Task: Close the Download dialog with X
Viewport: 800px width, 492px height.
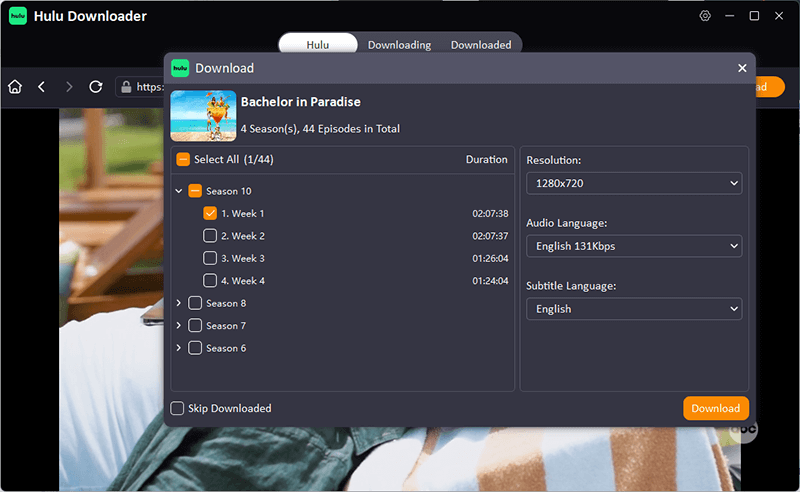Action: pyautogui.click(x=742, y=68)
